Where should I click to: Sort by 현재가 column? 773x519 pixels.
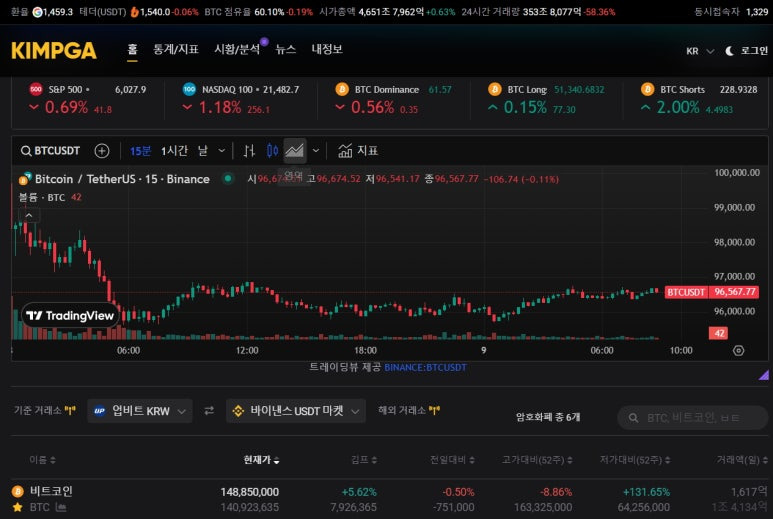click(261, 460)
